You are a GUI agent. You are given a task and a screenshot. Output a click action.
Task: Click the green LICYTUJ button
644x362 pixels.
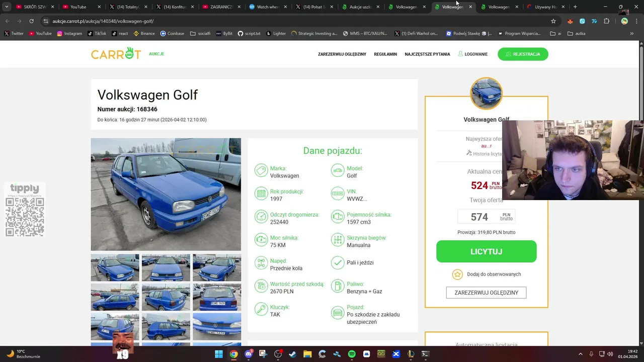(x=486, y=251)
